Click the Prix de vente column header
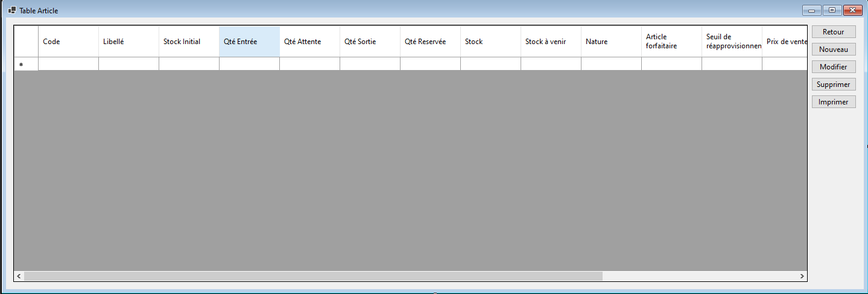The height and width of the screenshot is (294, 868). point(785,42)
